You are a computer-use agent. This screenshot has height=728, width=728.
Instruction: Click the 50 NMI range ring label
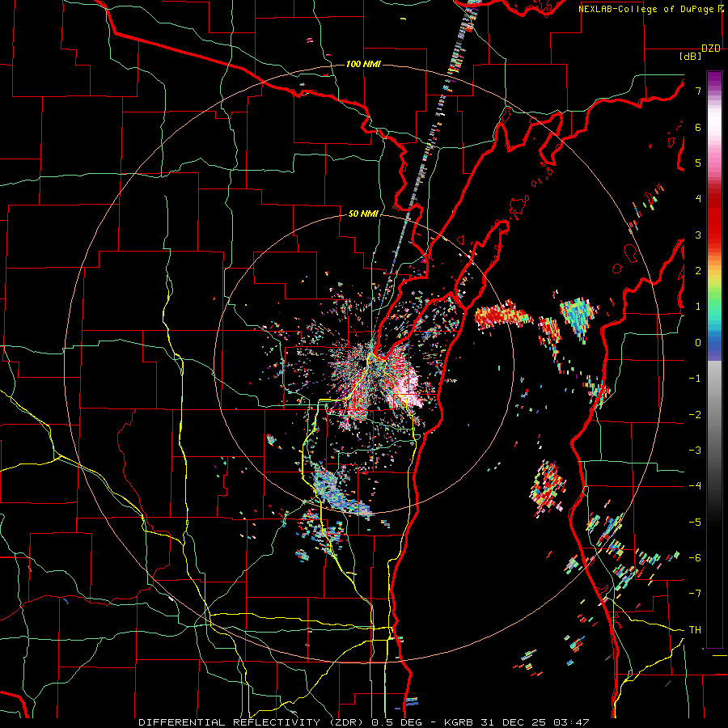coord(363,214)
